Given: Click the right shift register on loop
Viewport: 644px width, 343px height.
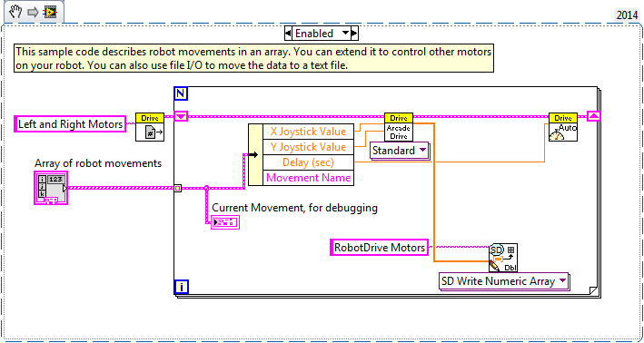Looking at the screenshot, I should (594, 116).
